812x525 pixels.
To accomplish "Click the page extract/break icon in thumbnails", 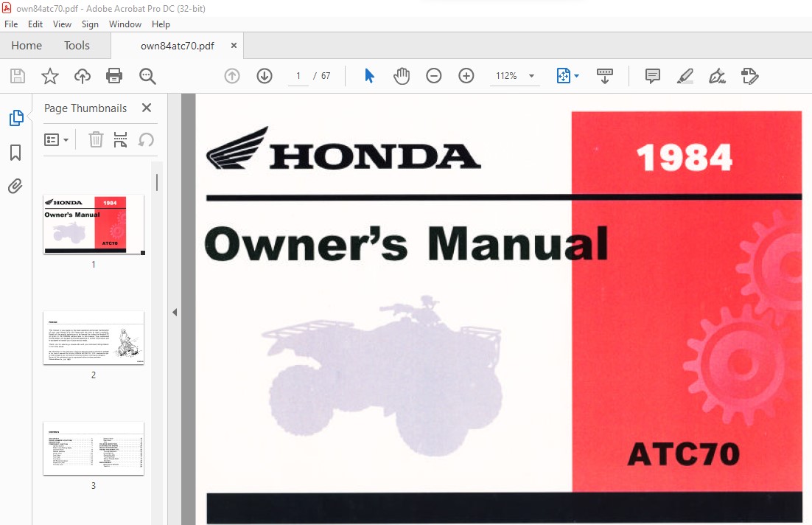I will [120, 139].
